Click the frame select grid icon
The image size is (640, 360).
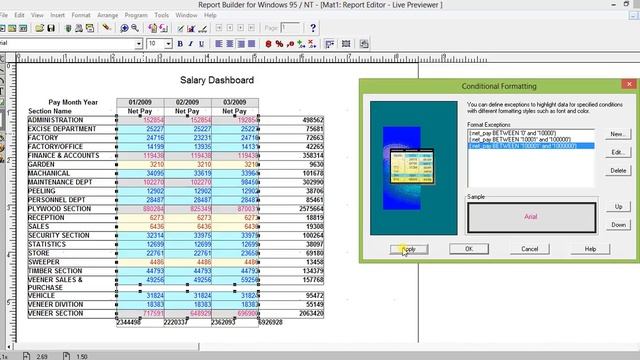346,44
